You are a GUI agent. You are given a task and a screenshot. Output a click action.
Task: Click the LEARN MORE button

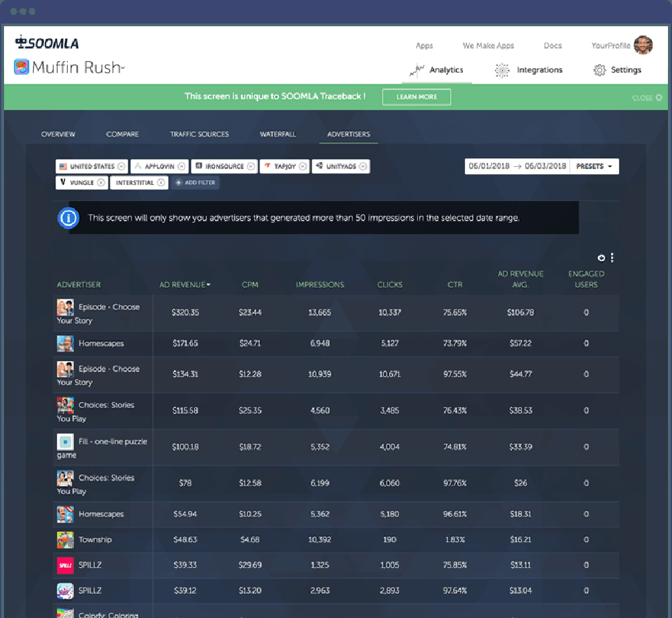(417, 97)
